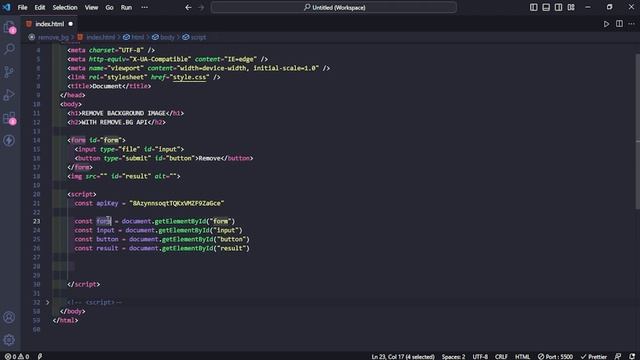Screen dimensions: 640x360
Task: Open the UTF-8 encoding selector
Action: (x=480, y=356)
